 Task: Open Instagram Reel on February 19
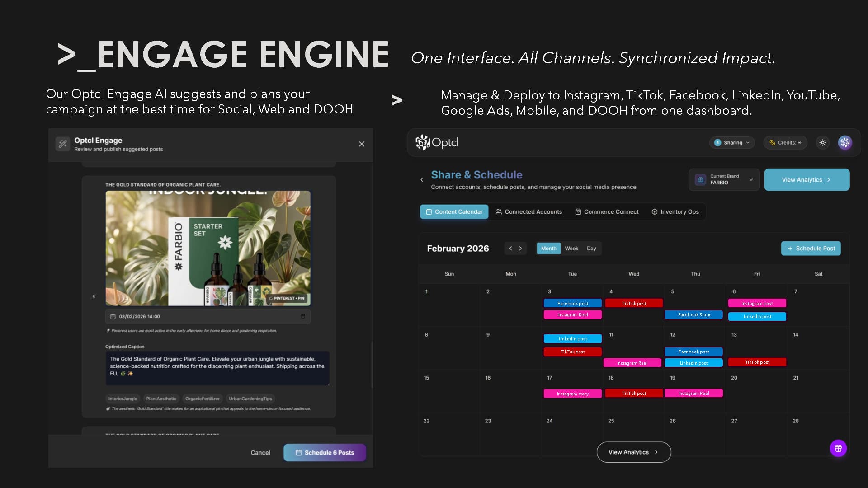click(x=694, y=394)
